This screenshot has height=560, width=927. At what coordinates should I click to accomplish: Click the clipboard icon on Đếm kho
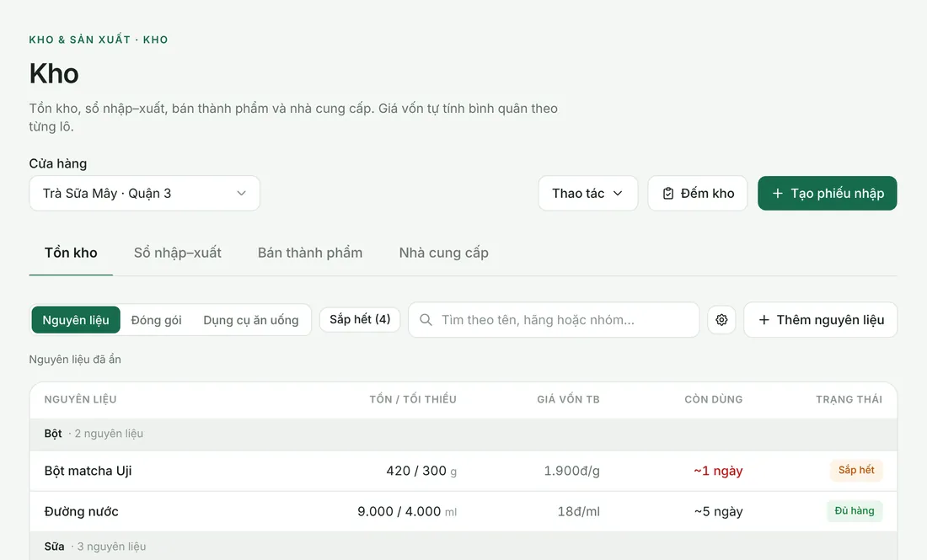pyautogui.click(x=668, y=193)
